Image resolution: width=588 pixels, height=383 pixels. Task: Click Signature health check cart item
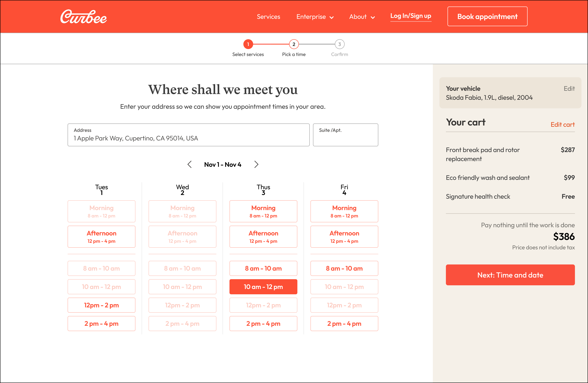click(478, 197)
